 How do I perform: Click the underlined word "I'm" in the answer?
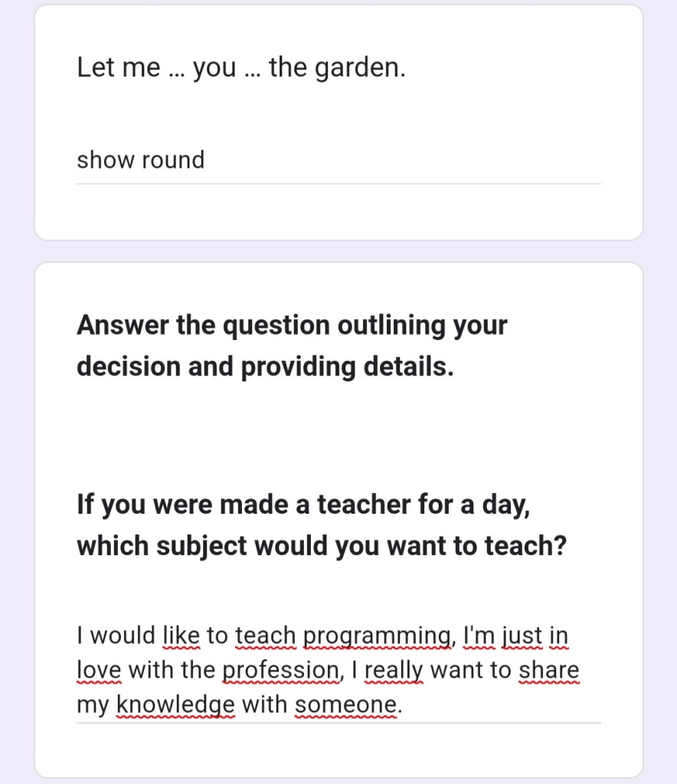481,636
